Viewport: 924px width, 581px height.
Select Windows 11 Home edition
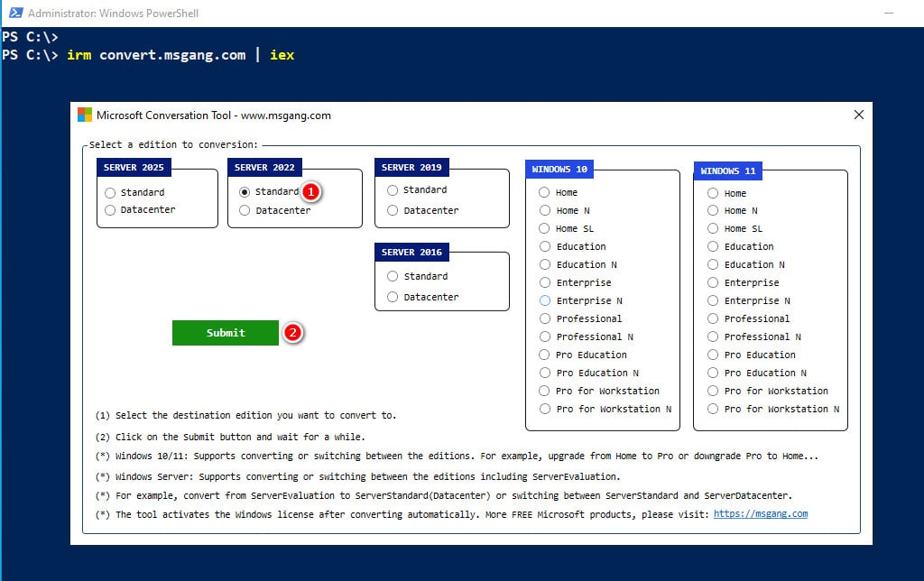tap(713, 193)
